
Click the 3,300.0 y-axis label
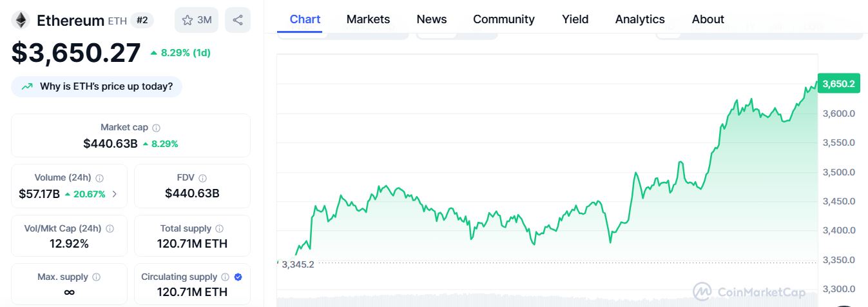pyautogui.click(x=838, y=289)
